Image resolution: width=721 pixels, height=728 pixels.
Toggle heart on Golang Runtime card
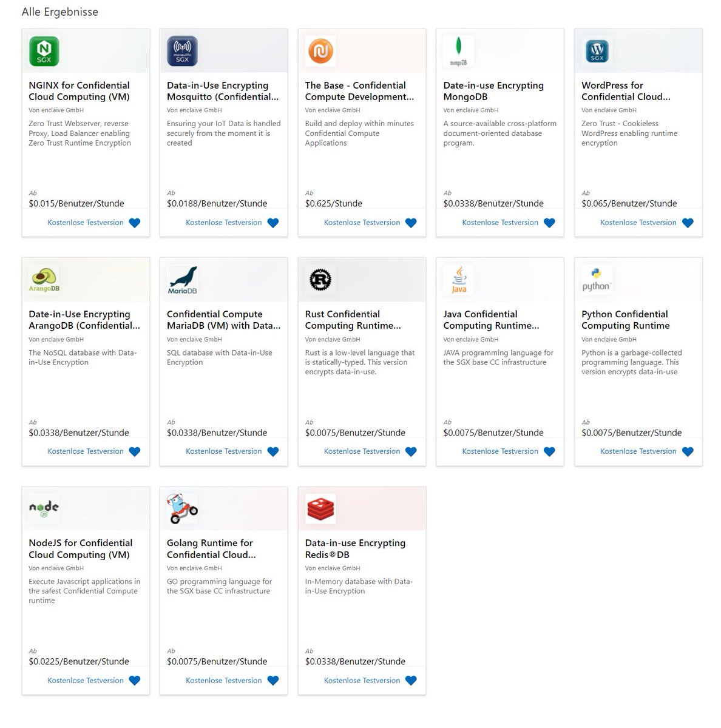coord(273,681)
